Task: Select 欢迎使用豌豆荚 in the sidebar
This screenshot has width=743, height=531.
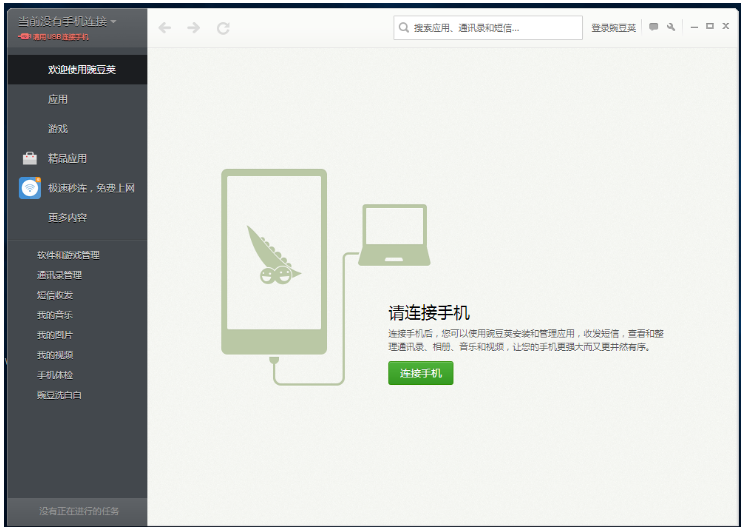Action: (x=77, y=70)
